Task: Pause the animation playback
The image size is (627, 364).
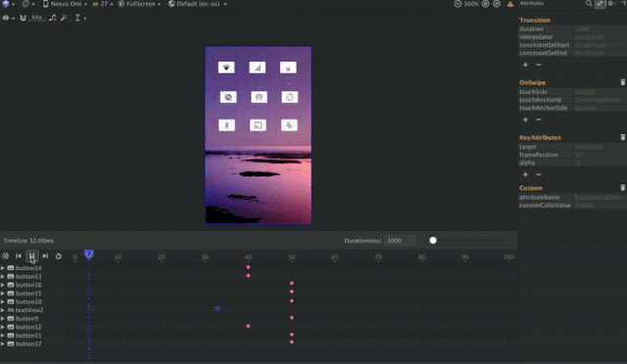Action: pyautogui.click(x=32, y=256)
